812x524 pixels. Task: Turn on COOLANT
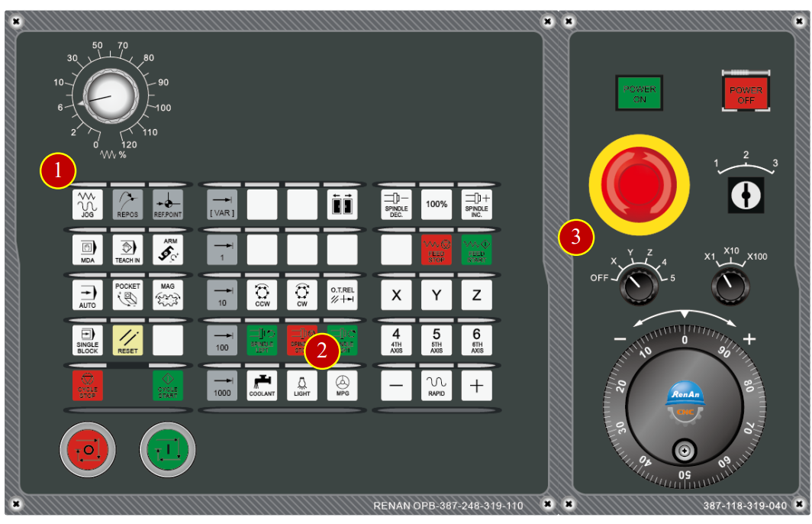tap(262, 386)
